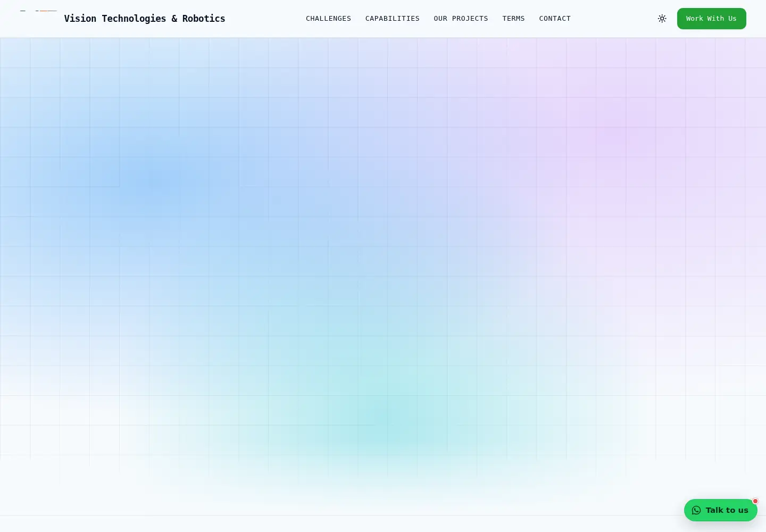View the TERMS page

click(x=513, y=19)
